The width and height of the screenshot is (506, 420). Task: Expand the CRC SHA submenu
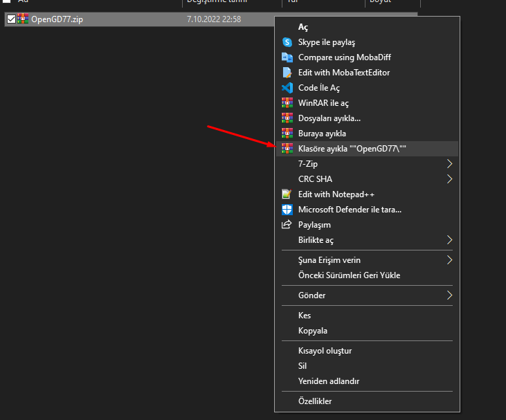click(x=449, y=179)
